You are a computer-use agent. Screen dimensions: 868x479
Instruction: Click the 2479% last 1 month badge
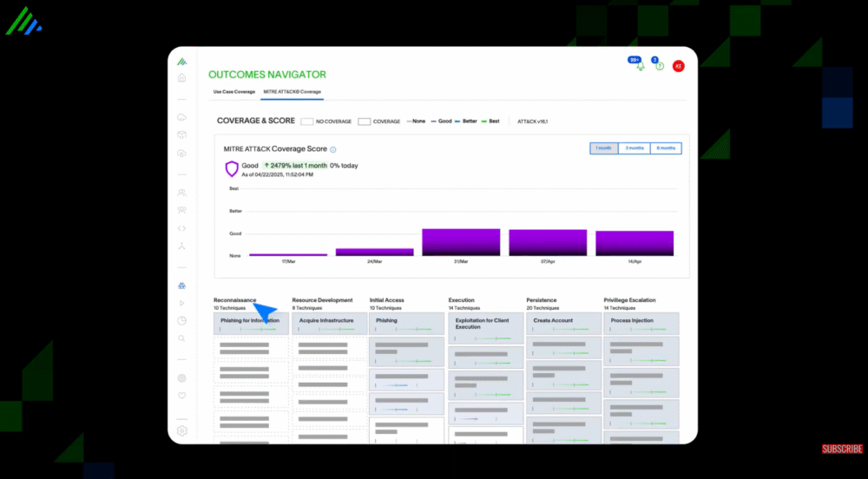[x=295, y=166]
